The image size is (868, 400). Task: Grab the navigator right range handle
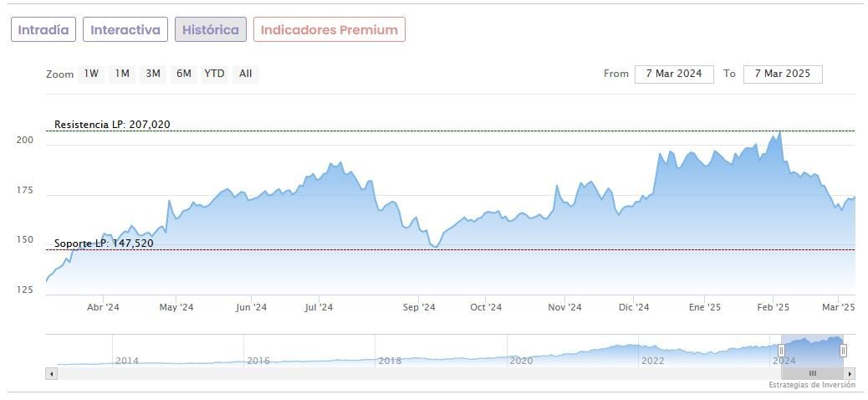[843, 351]
